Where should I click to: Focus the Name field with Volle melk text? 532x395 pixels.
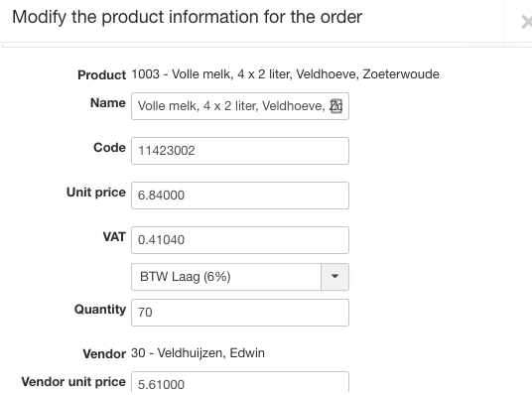point(240,106)
